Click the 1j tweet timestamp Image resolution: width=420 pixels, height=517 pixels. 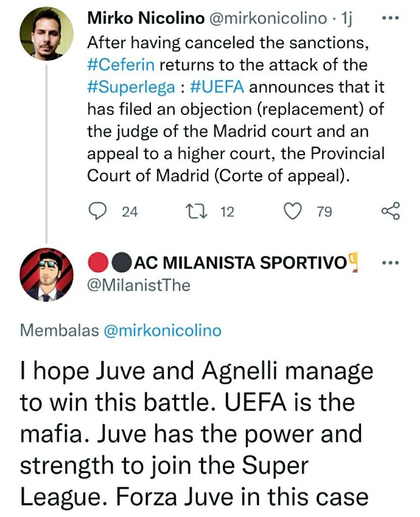(x=346, y=18)
